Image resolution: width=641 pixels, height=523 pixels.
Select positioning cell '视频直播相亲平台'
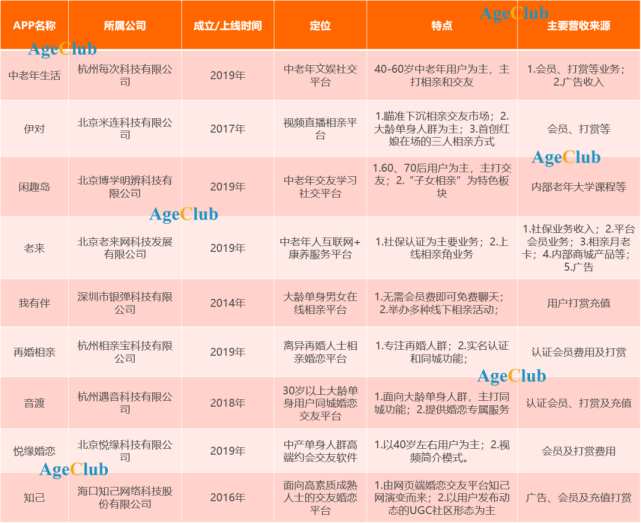tap(320, 129)
